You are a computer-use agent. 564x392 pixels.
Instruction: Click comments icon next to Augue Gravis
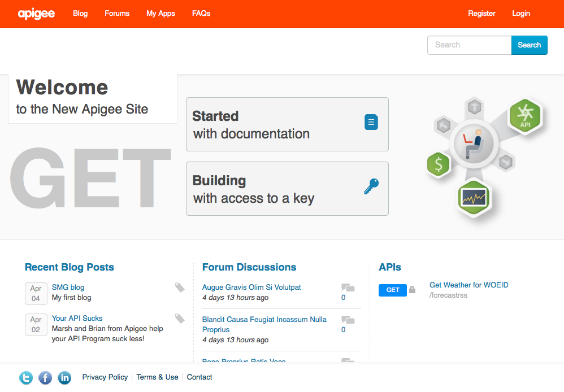point(348,288)
